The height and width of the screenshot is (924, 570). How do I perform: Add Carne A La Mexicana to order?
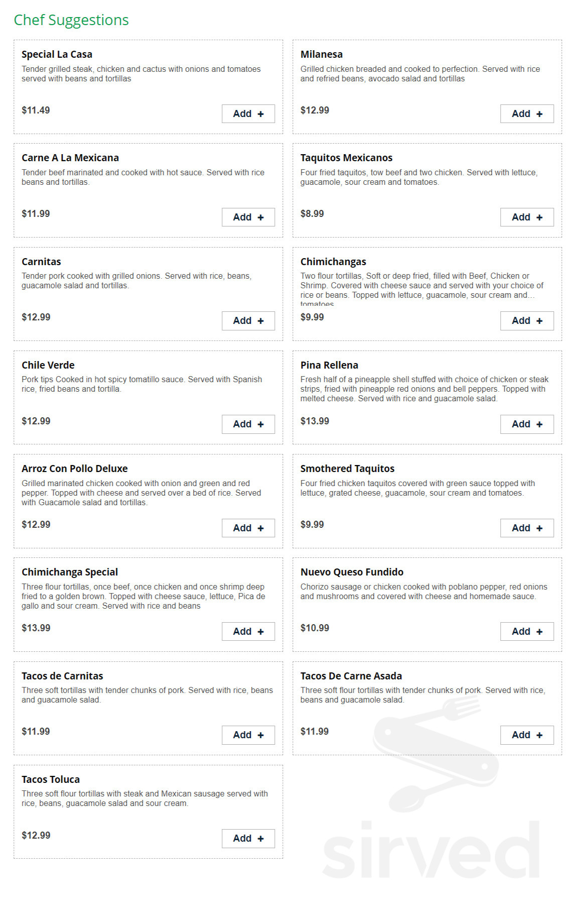point(248,217)
